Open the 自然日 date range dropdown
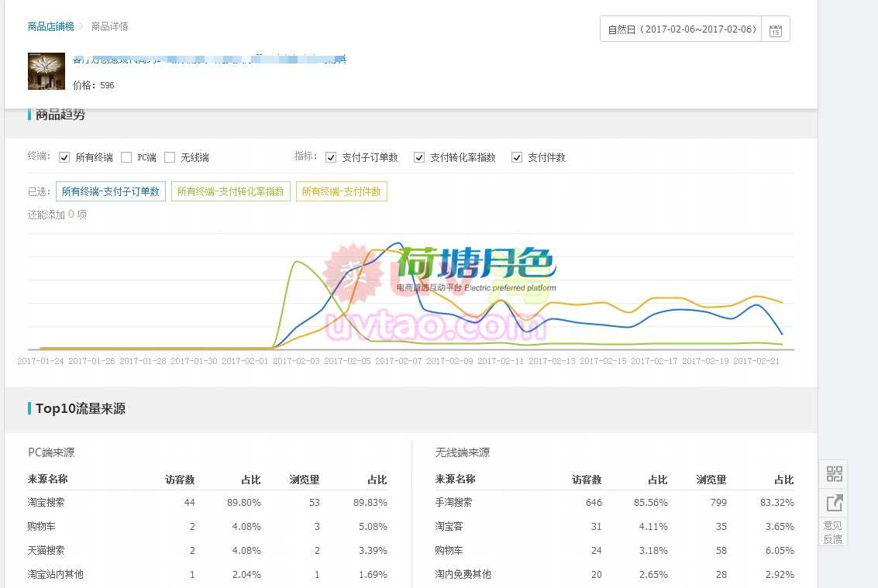 click(681, 29)
